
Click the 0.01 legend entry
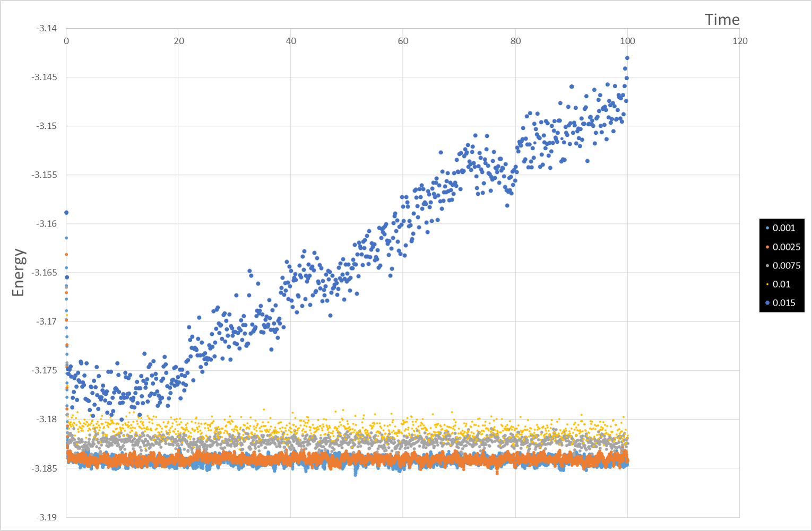pos(778,284)
